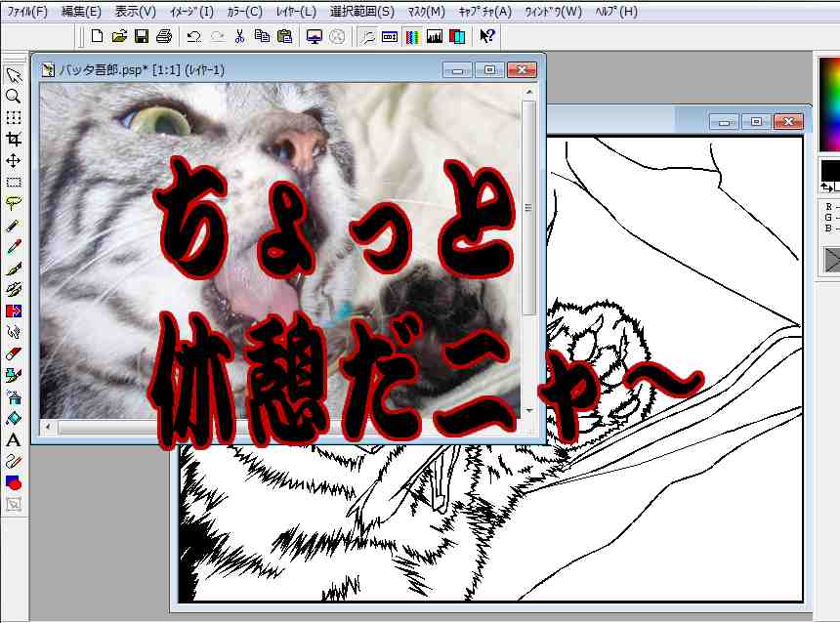
Task: Click the Print icon in toolbar
Action: pos(163,37)
